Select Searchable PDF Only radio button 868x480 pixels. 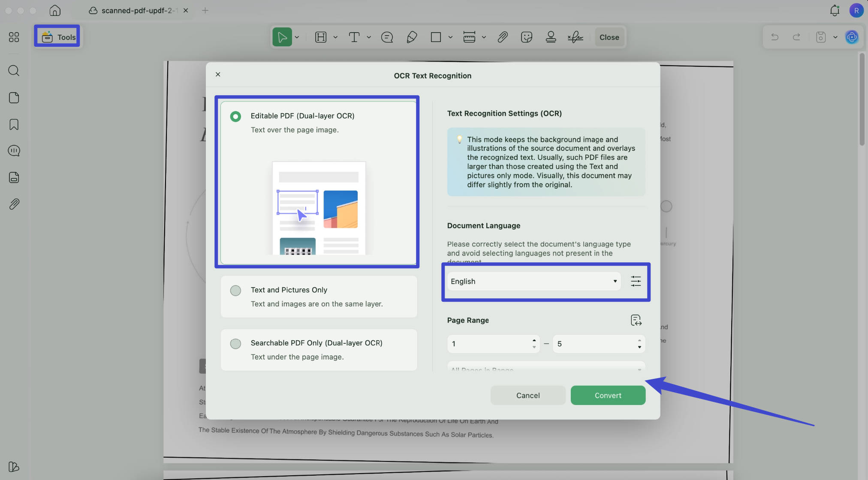[x=235, y=344]
